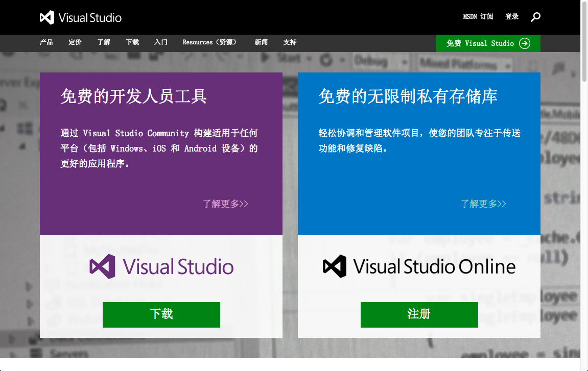Click the arrow circle icon on the green banner
This screenshot has height=371, width=588.
525,43
